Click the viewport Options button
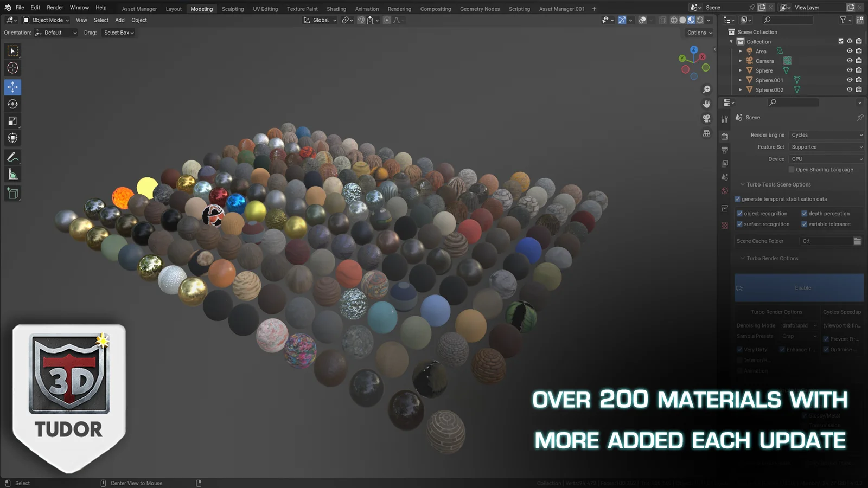 [x=698, y=33]
